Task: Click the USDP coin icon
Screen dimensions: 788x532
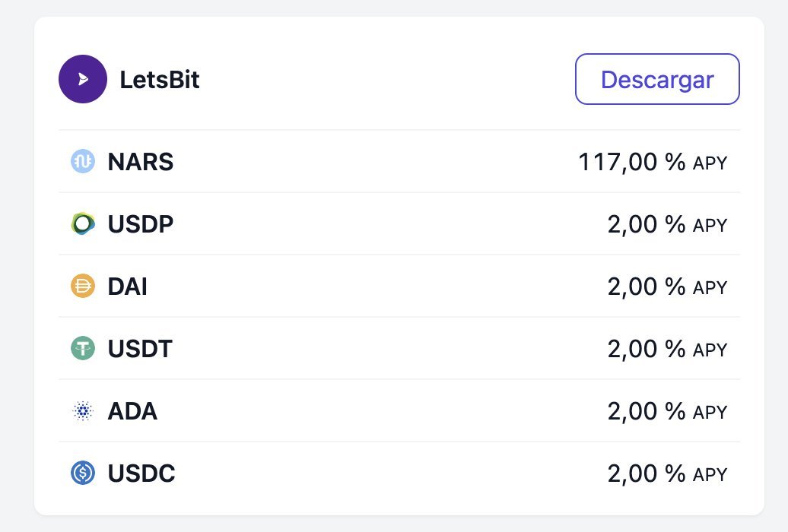Action: (x=83, y=223)
